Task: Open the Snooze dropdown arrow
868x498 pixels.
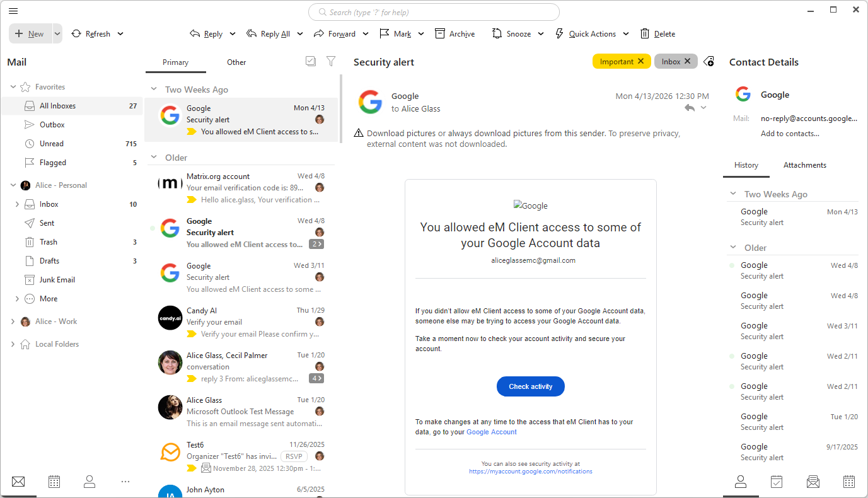Action: [541, 34]
